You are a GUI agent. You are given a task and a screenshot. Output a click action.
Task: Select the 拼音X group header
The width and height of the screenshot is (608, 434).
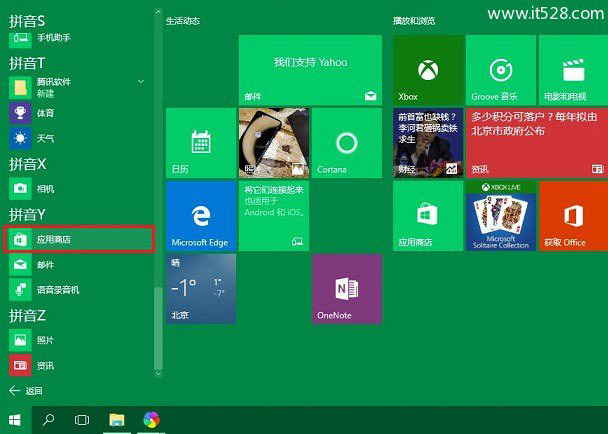(x=28, y=164)
